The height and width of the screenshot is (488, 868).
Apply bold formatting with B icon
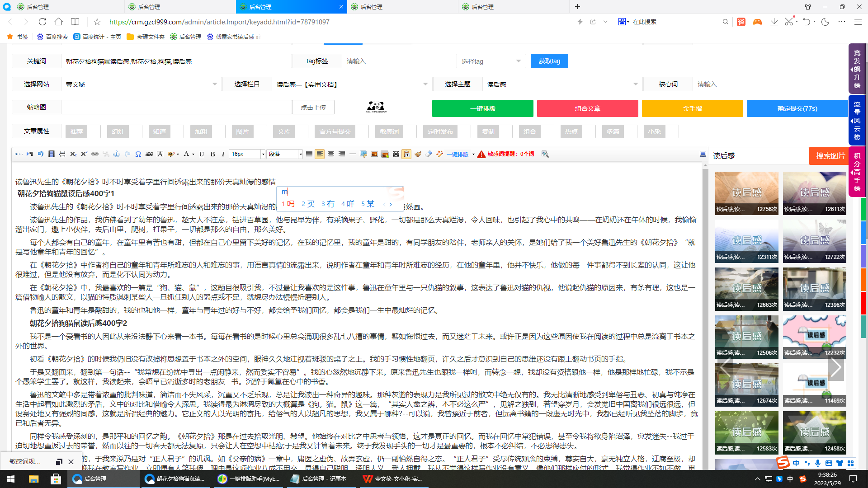(212, 154)
